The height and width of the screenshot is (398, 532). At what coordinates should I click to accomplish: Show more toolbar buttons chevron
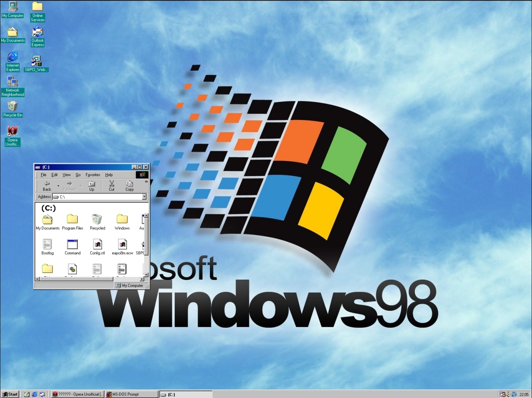pyautogui.click(x=146, y=182)
